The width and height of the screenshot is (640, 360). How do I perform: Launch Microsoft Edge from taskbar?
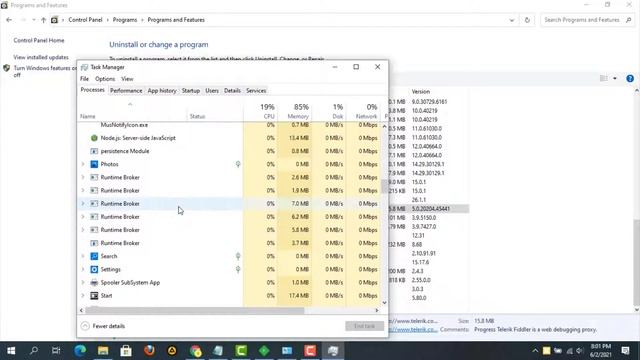[80, 351]
